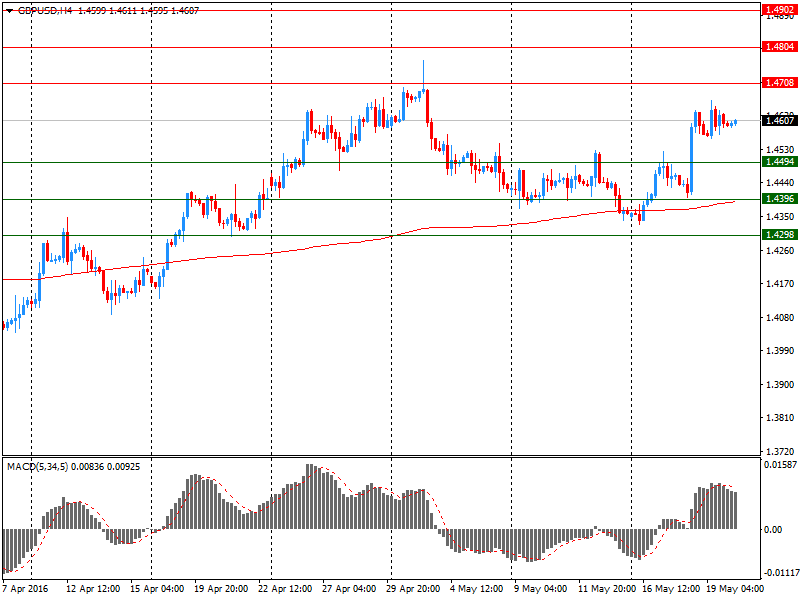This screenshot has height=600, width=800.
Task: Click the 1.3720 price scale value
Action: (x=781, y=452)
